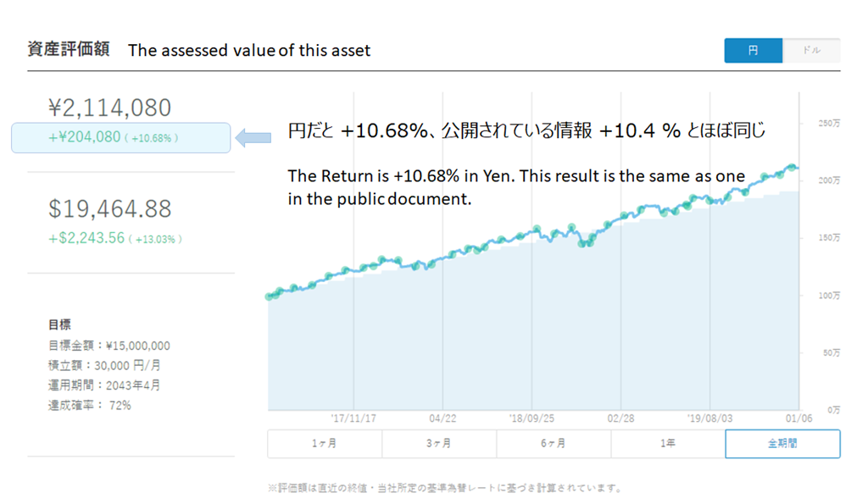Click the $19,464.88 dollar asset value
The image size is (868, 504).
(110, 208)
